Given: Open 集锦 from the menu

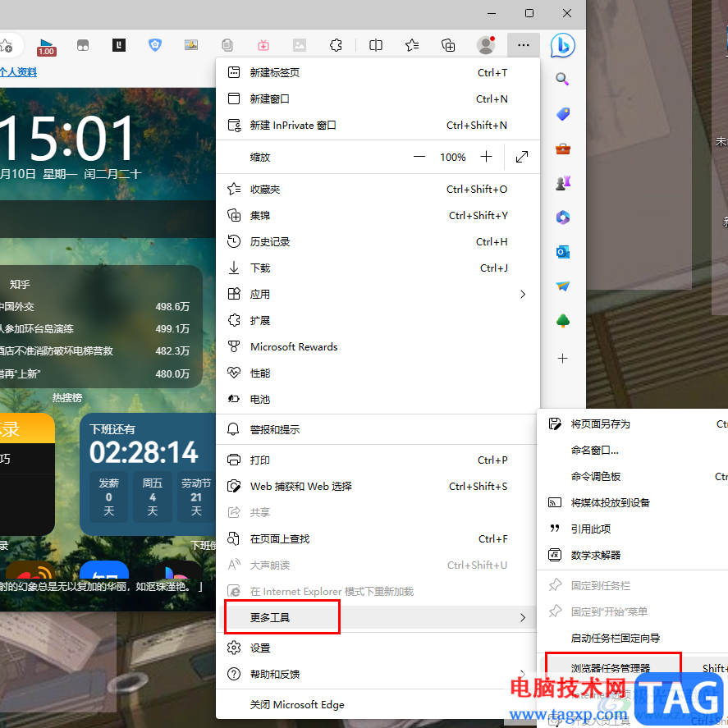Looking at the screenshot, I should [x=378, y=215].
